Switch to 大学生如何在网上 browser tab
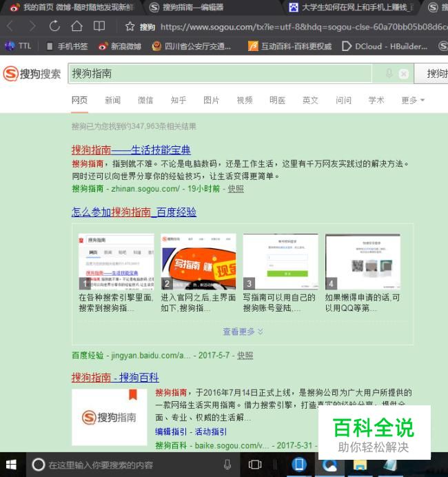448x477 pixels. click(352, 7)
